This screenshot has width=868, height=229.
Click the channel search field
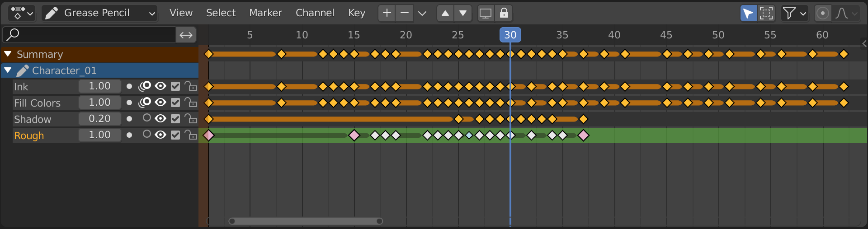(90, 35)
